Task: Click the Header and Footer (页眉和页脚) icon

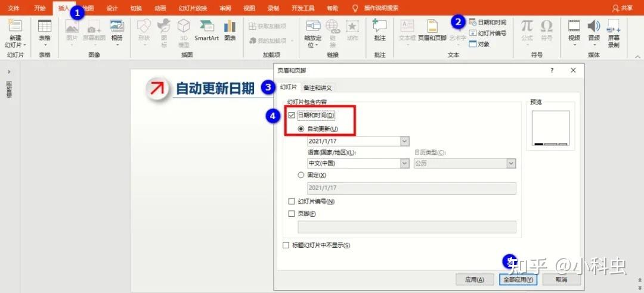Action: 432,26
